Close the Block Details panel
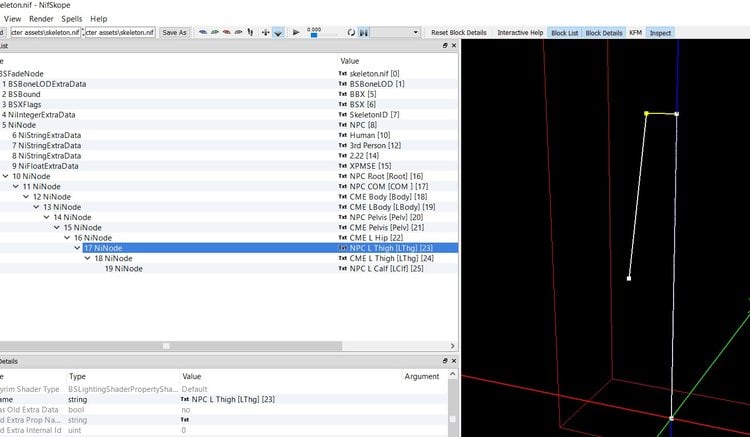 coord(454,361)
